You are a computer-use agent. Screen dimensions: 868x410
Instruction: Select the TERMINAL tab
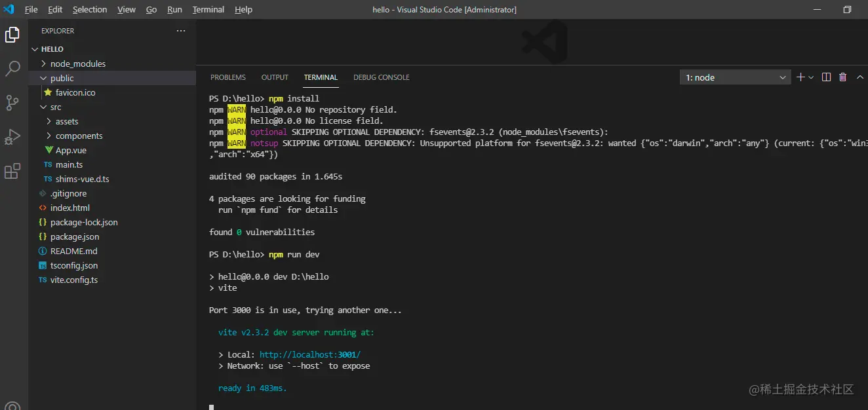(321, 77)
